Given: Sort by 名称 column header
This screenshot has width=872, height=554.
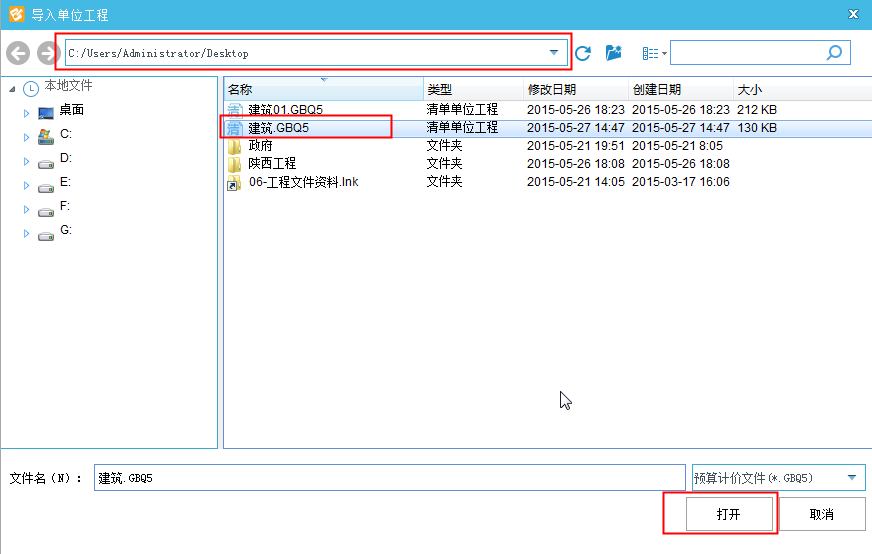Looking at the screenshot, I should point(324,89).
